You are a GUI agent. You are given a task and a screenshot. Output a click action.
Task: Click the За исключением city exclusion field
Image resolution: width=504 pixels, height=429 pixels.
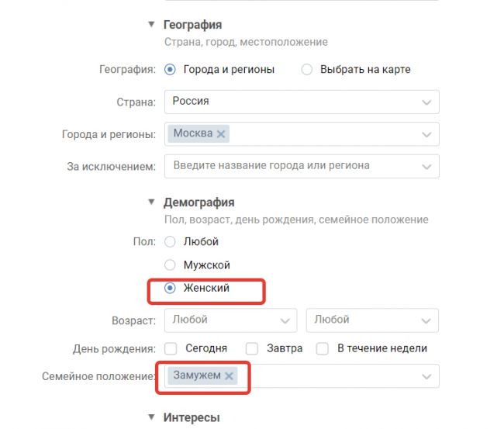coord(295,166)
